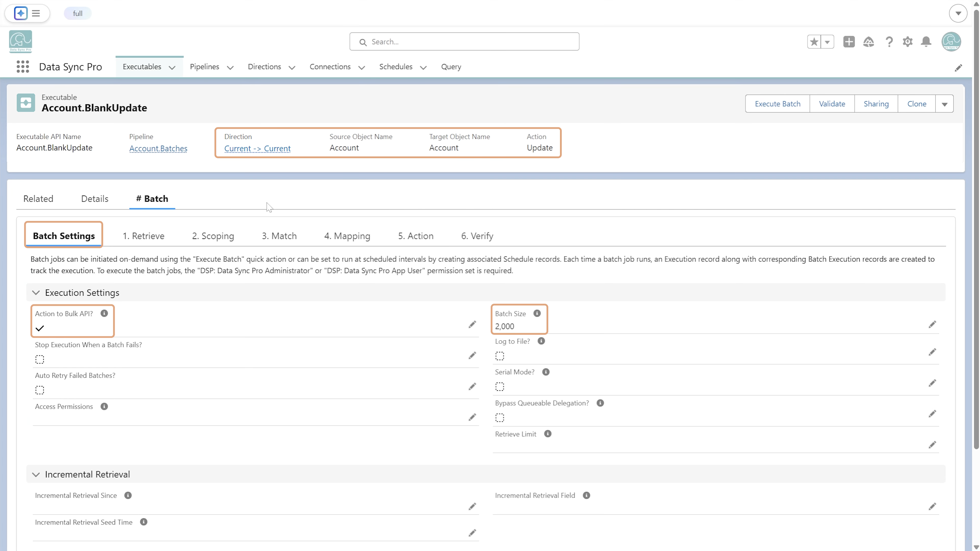Image resolution: width=980 pixels, height=551 pixels.
Task: Click the Sharing button
Action: click(876, 104)
